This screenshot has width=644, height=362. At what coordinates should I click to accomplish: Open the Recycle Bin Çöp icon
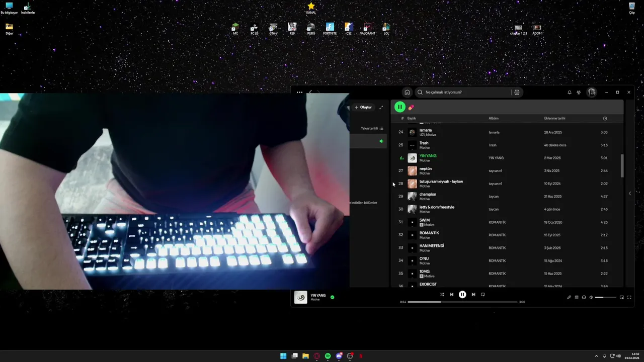coord(632,8)
